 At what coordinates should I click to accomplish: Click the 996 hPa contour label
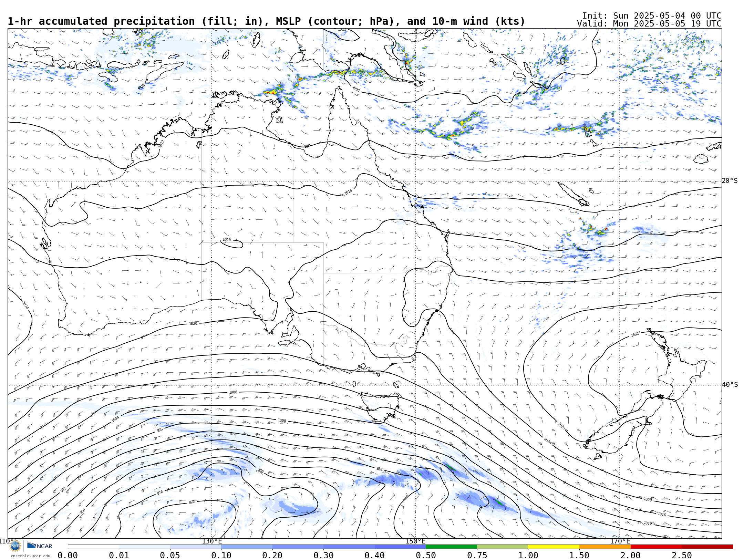coord(160,430)
